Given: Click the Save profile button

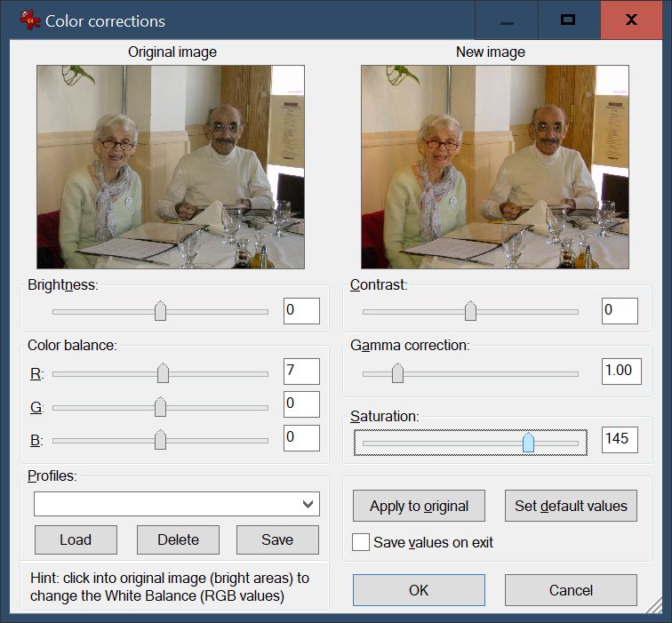Looking at the screenshot, I should [x=277, y=539].
